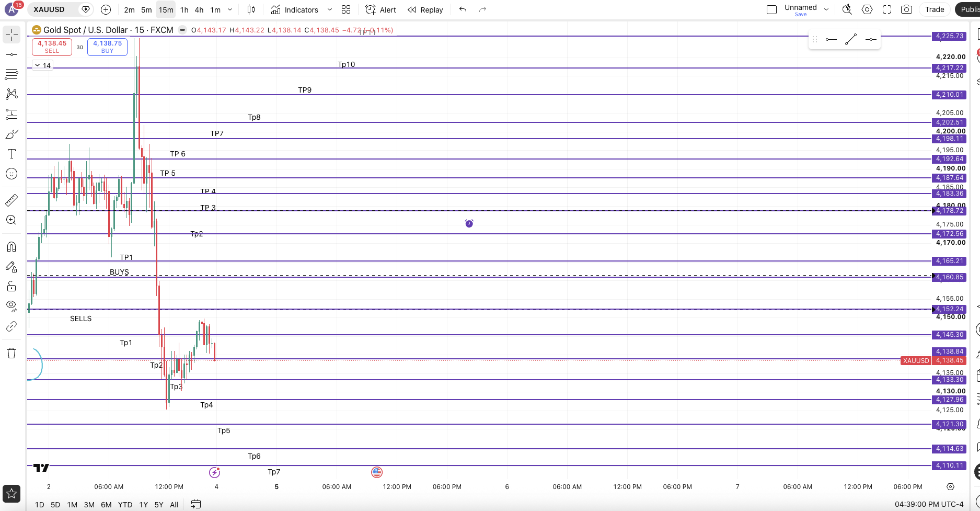Select the pattern drawing tool
Viewport: 980px width, 511px height.
pos(11,94)
